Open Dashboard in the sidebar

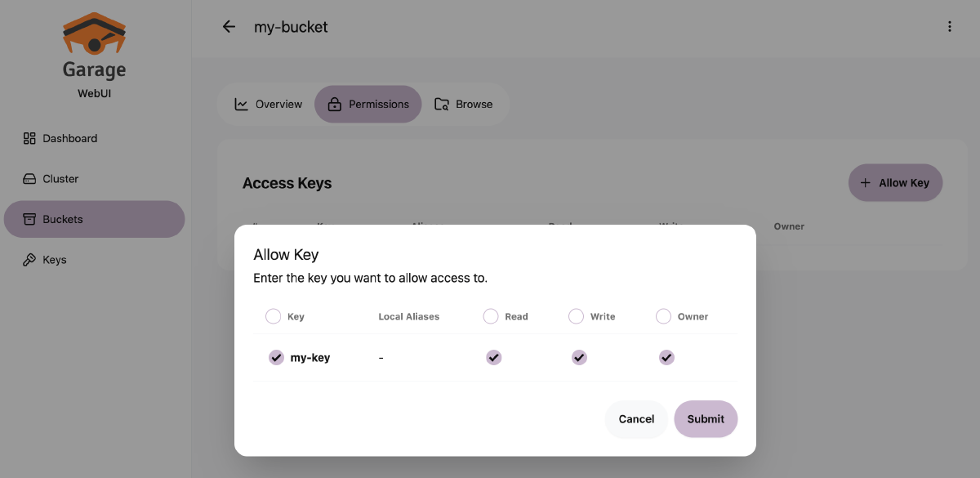point(95,139)
